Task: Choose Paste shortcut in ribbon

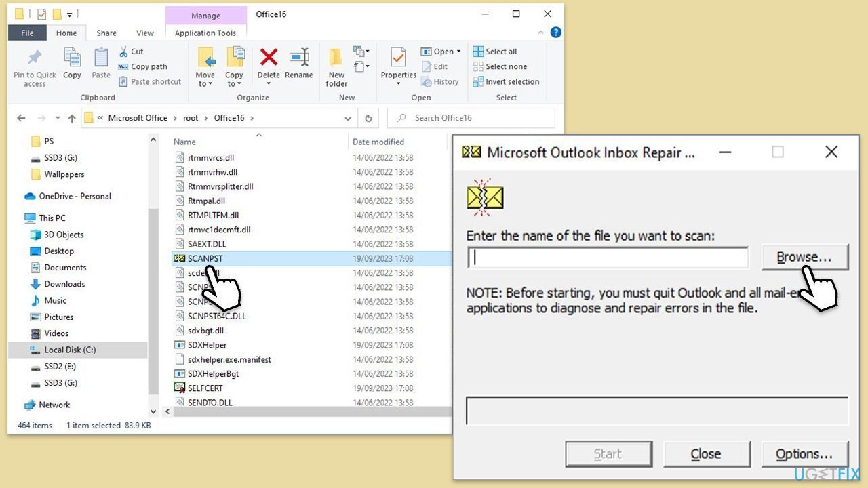Action: pos(150,81)
